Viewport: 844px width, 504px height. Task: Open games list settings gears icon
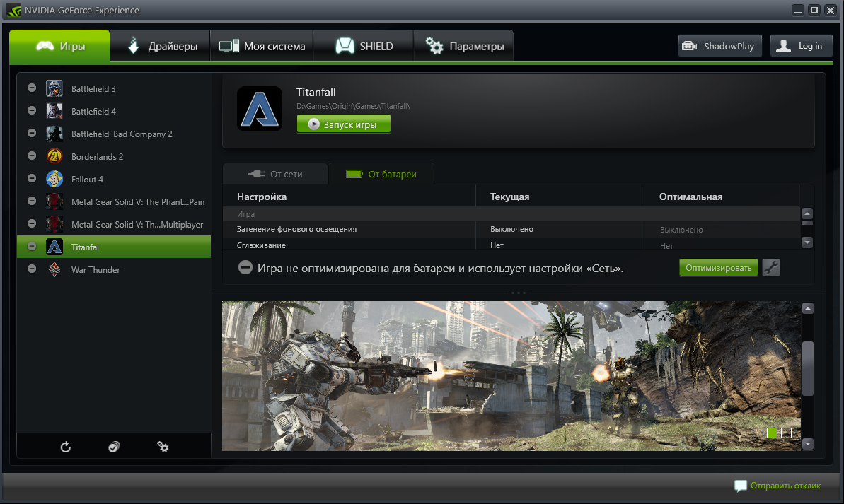click(x=163, y=447)
